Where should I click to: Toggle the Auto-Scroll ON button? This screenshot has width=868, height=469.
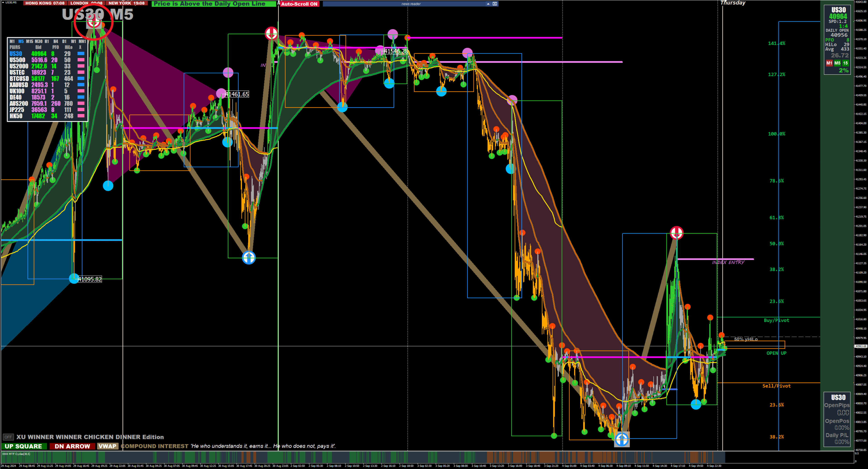tap(299, 4)
